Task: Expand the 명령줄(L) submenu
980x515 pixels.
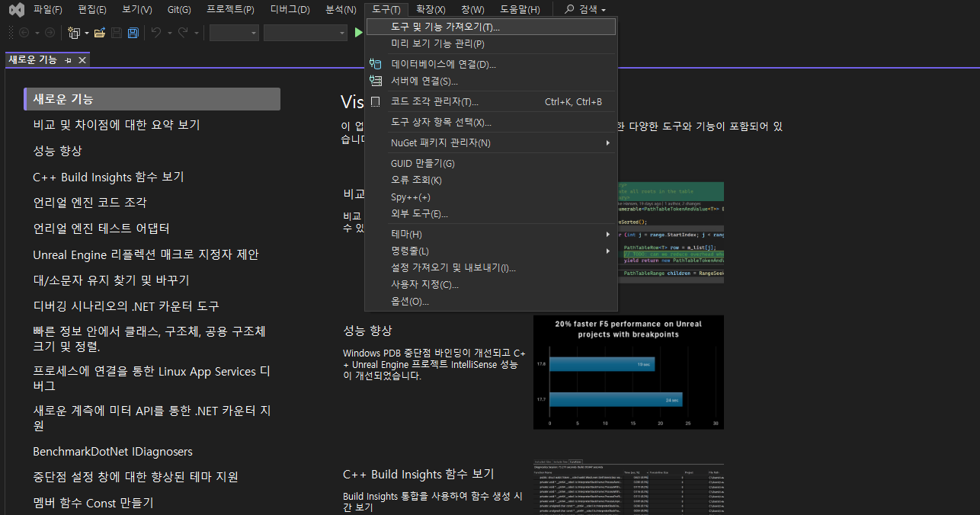Action: tap(490, 251)
